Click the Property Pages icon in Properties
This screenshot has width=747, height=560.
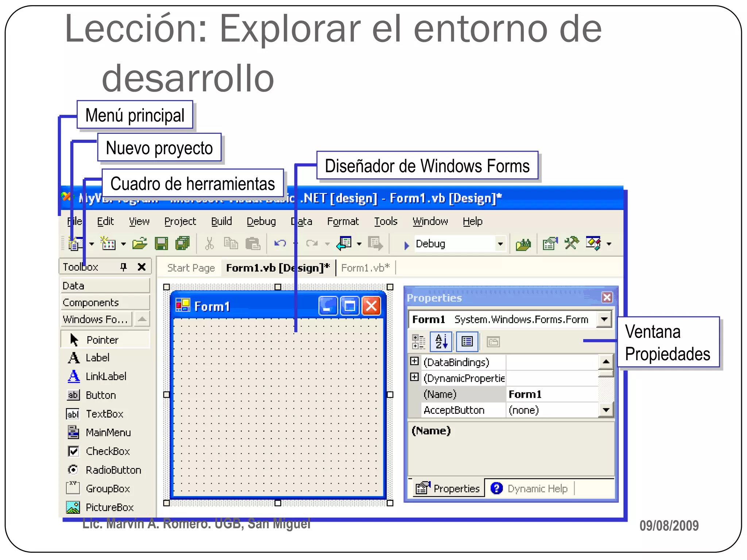tap(493, 342)
